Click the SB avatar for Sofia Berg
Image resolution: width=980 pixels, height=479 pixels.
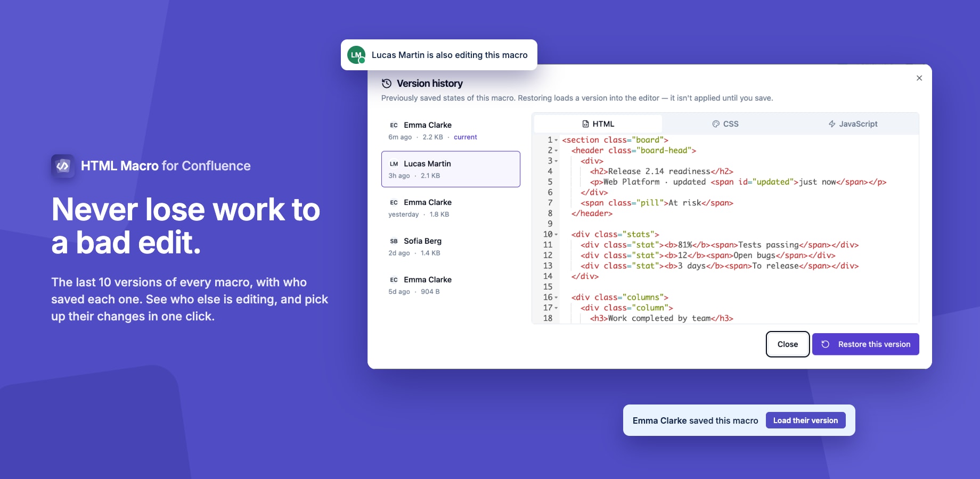coord(394,241)
